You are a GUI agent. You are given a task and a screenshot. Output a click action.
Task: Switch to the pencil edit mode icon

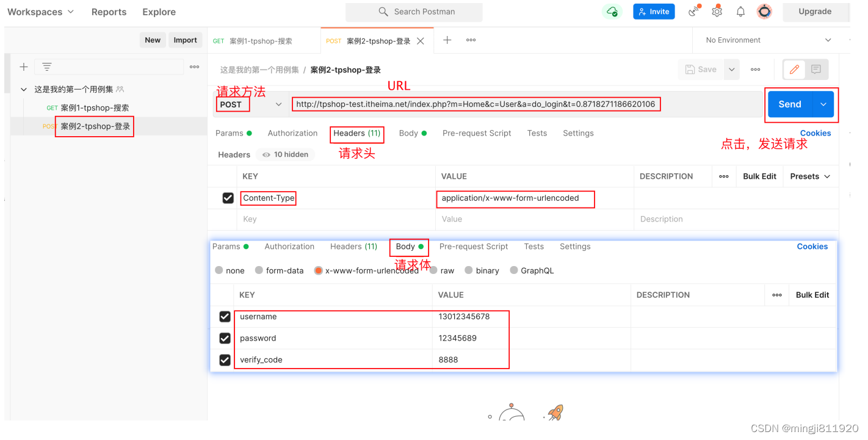794,70
